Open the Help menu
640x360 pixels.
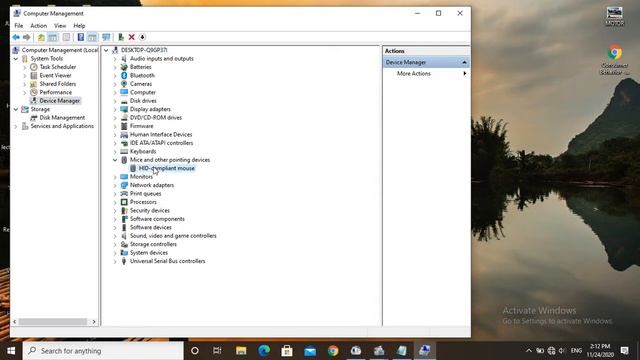79,26
